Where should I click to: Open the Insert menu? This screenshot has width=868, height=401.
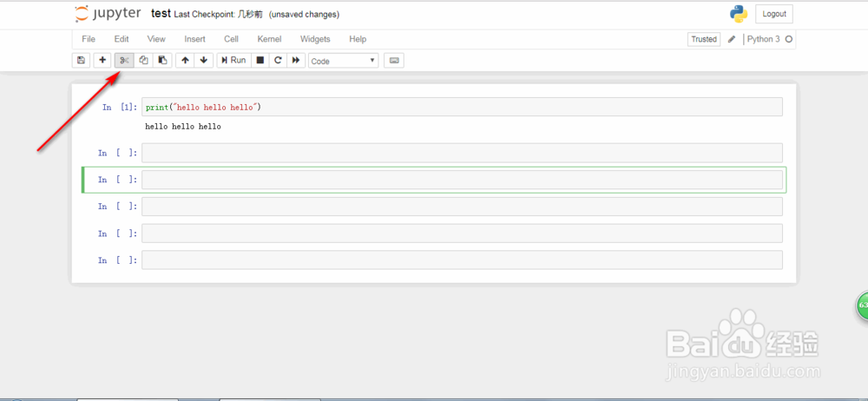[x=194, y=39]
